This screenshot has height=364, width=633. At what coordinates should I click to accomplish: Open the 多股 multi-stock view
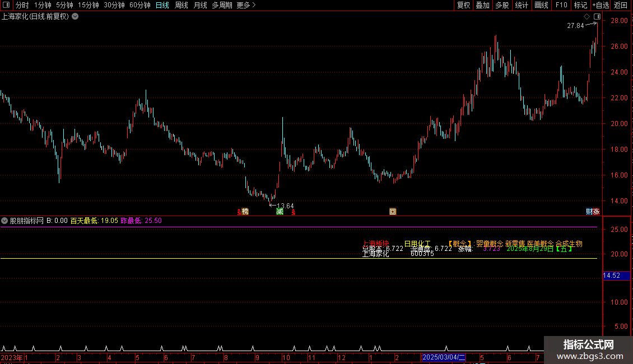point(502,5)
